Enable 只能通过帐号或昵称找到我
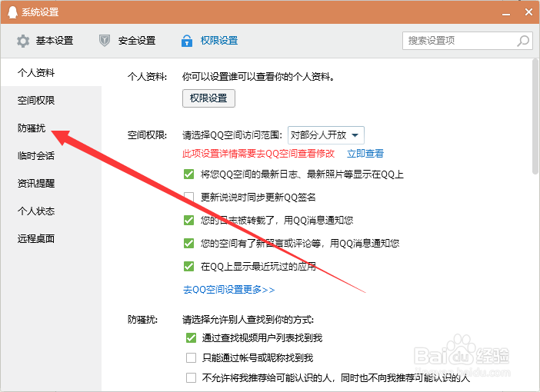540x392 pixels. [x=191, y=358]
